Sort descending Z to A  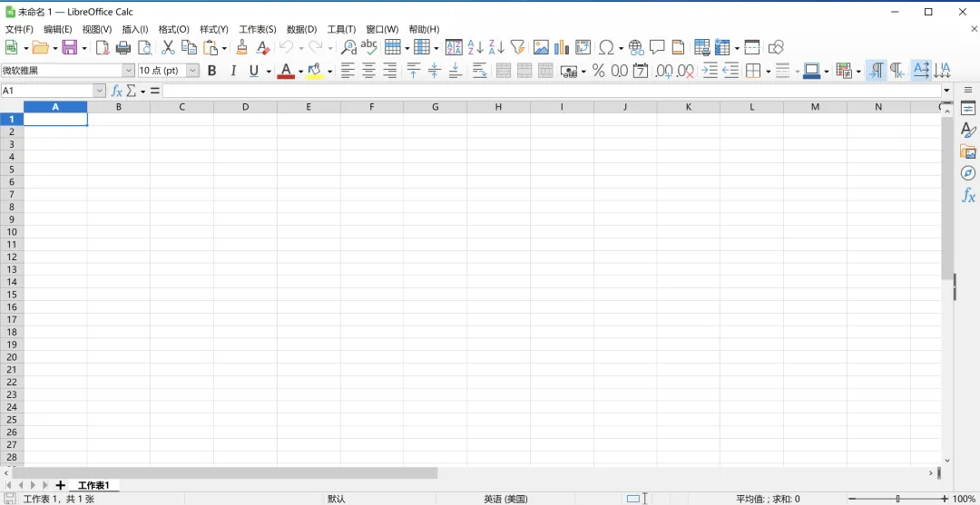[497, 47]
